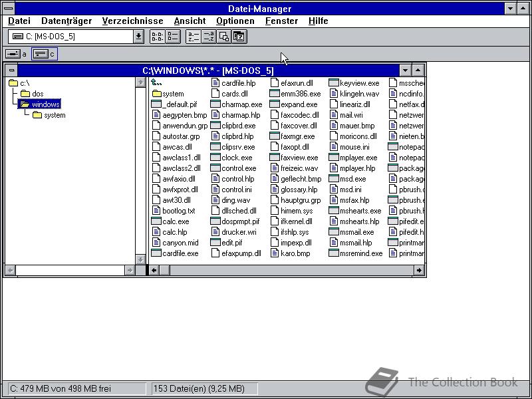Click tree pane scroll up arrow
This screenshot has width=532, height=399.
140,82
